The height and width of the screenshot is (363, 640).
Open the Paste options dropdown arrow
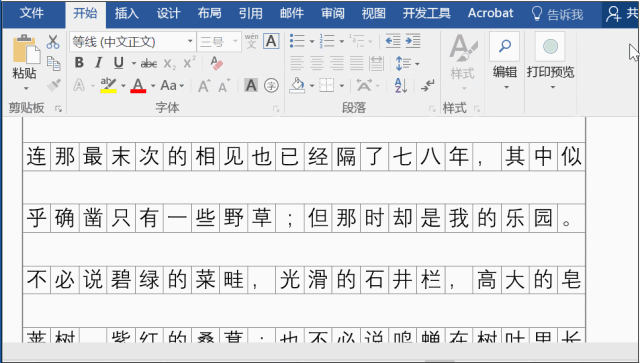[x=26, y=88]
